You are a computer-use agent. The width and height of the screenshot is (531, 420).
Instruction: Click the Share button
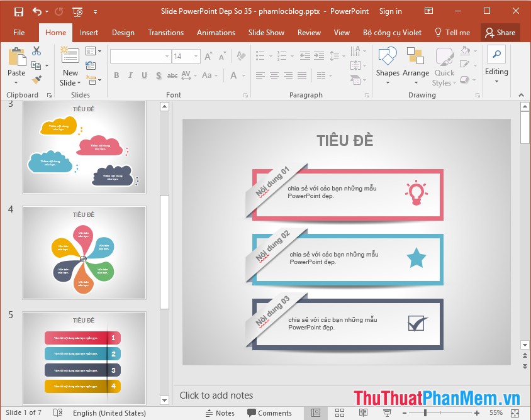point(501,32)
